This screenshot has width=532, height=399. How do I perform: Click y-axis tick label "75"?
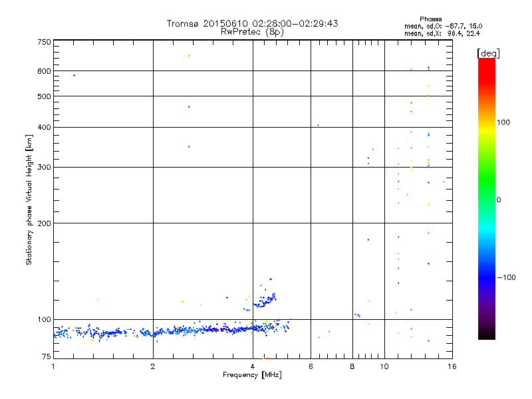tap(47, 356)
